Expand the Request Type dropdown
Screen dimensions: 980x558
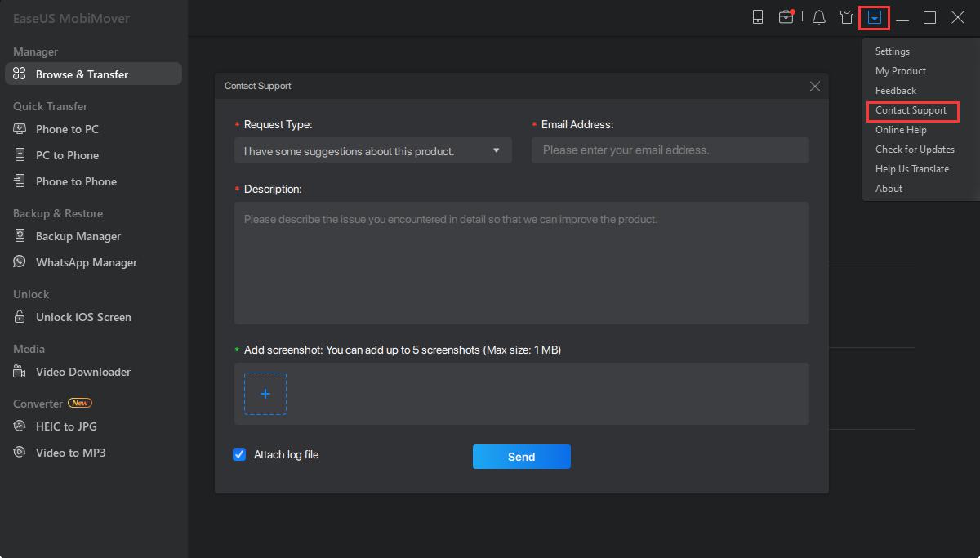372,151
